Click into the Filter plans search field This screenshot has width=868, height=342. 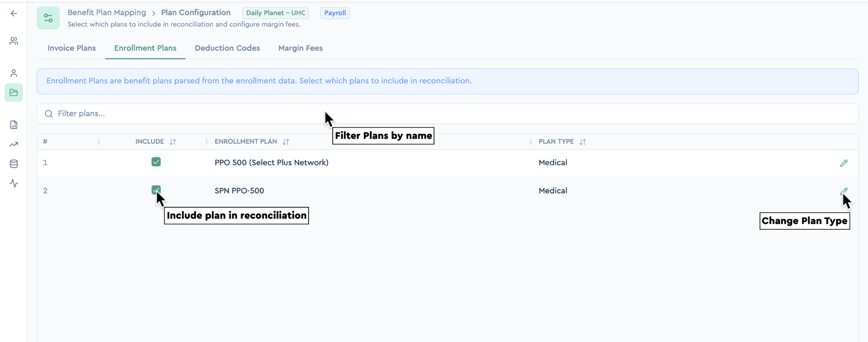click(x=448, y=114)
